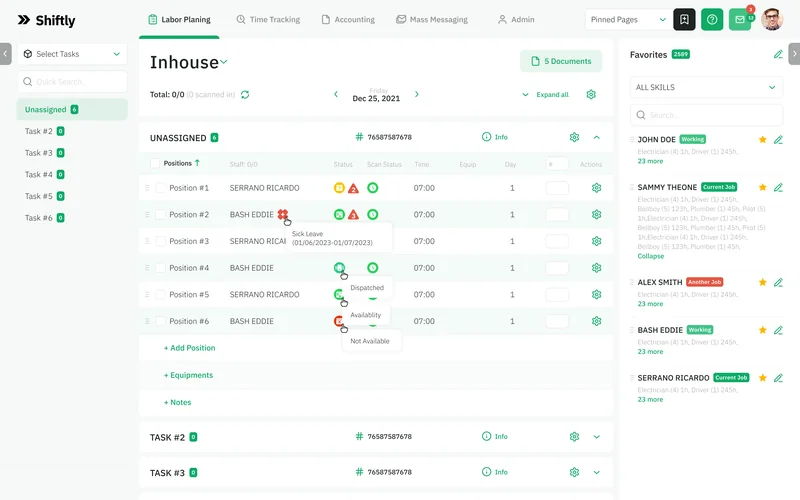
Task: Open the Pinned Pages dropdown
Action: click(x=628, y=19)
